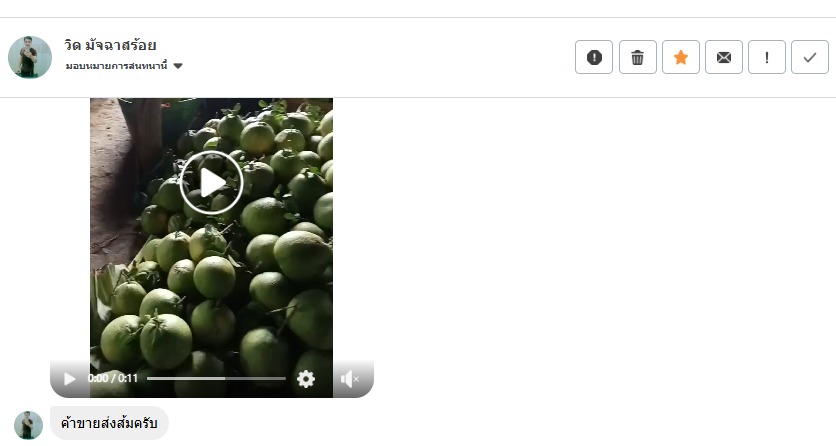The height and width of the screenshot is (446, 836).
Task: Click the 0:00 / 0:11 time display
Action: click(x=112, y=378)
